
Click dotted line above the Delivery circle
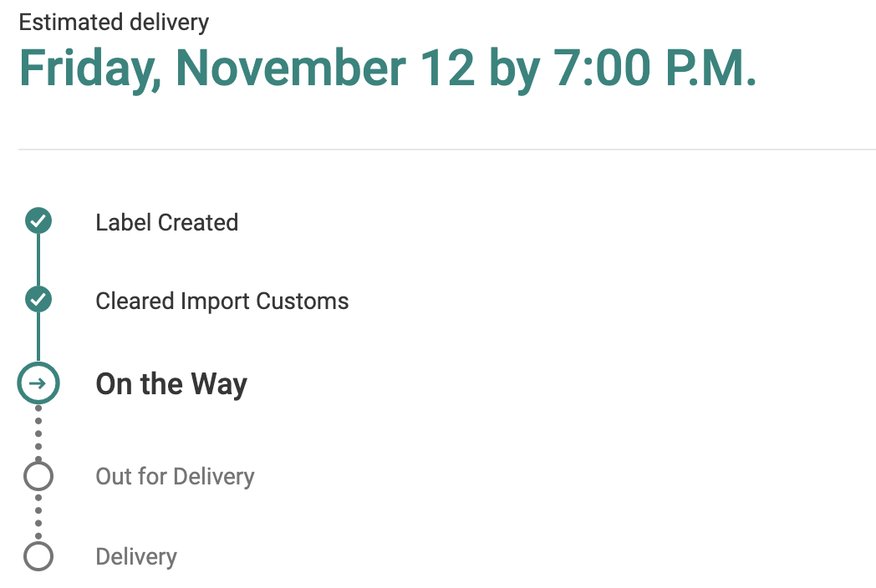click(x=38, y=516)
